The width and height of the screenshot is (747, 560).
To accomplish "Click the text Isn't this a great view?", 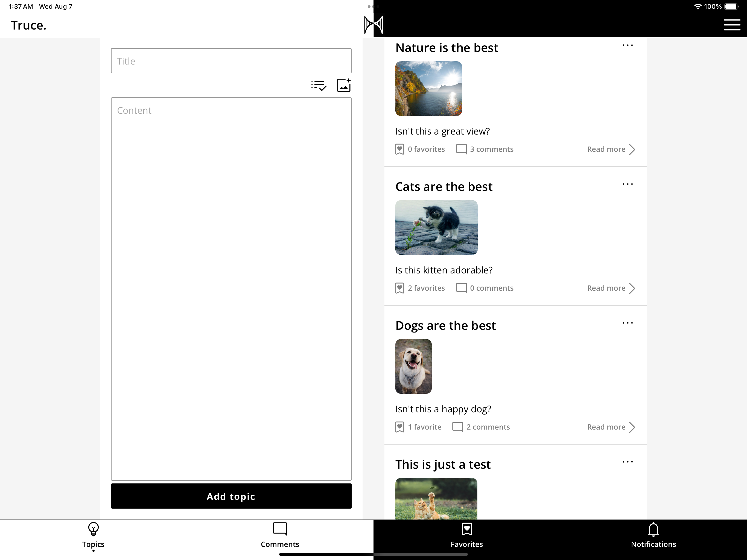I will click(x=442, y=132).
